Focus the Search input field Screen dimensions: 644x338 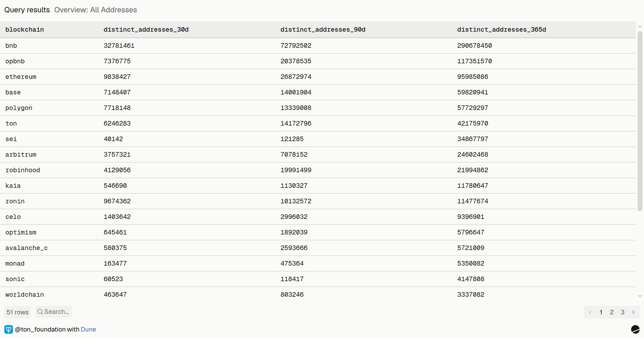[x=54, y=312]
